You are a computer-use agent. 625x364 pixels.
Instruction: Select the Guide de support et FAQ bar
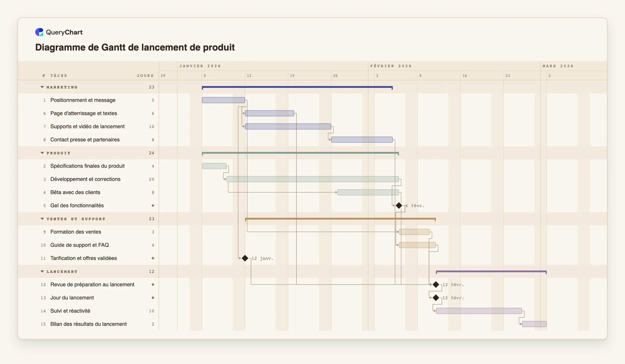[x=417, y=245]
